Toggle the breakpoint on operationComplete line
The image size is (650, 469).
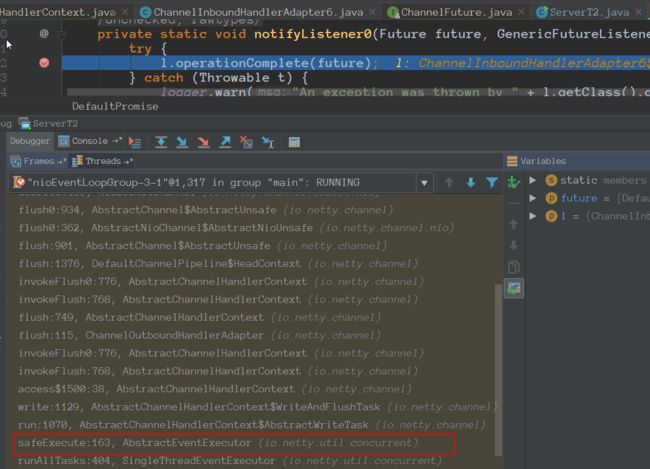coord(44,63)
